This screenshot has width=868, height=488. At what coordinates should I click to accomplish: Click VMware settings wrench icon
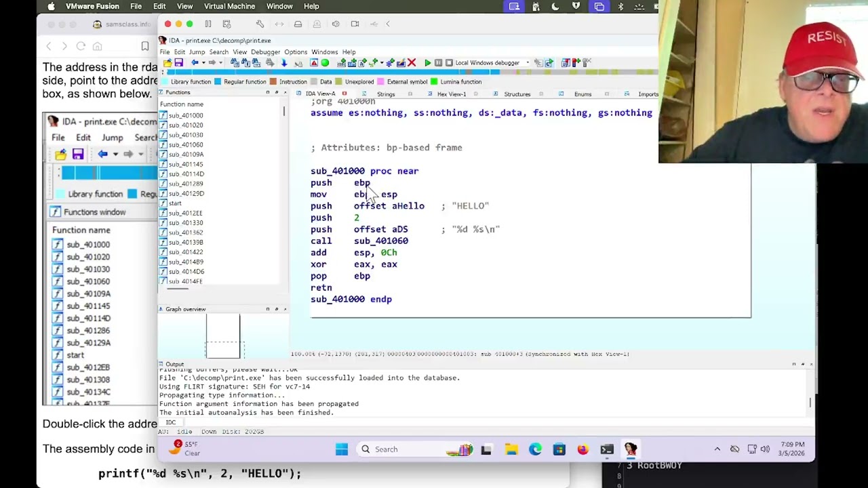coord(260,24)
